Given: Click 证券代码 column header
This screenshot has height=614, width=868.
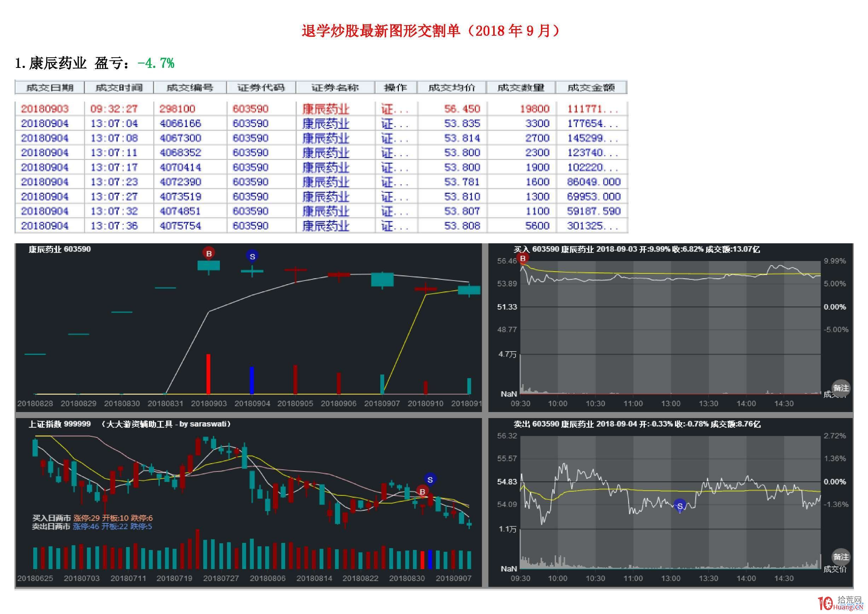Looking at the screenshot, I should (x=261, y=88).
